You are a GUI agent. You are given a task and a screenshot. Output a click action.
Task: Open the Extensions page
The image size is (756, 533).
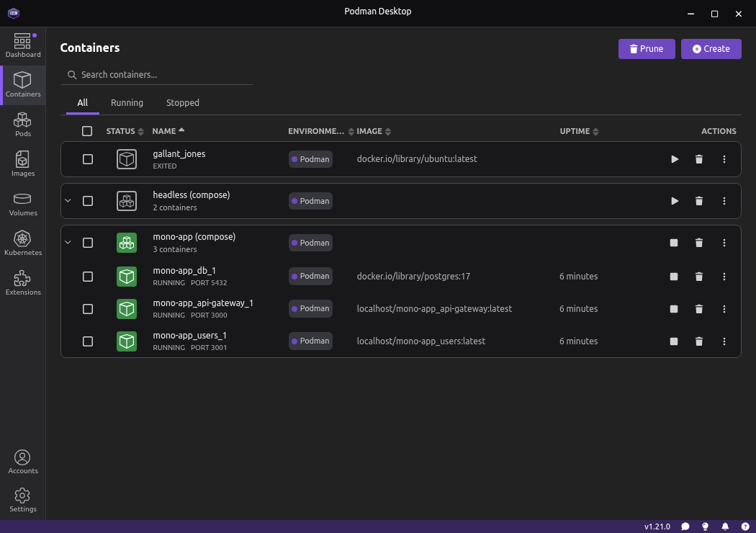click(x=22, y=282)
